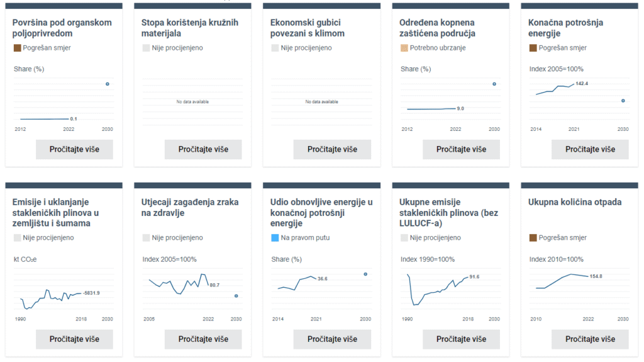Open 'Pročitajte više' for 'Površina pod organskom poljoprivredom'
The width and height of the screenshot is (644, 362).
pyautogui.click(x=74, y=149)
